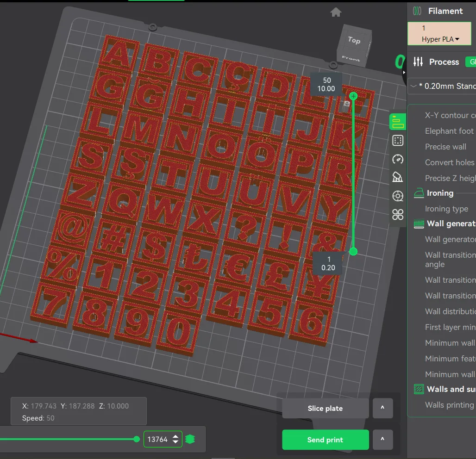
Task: Click the up/down stepper beside 13764
Action: tap(175, 439)
